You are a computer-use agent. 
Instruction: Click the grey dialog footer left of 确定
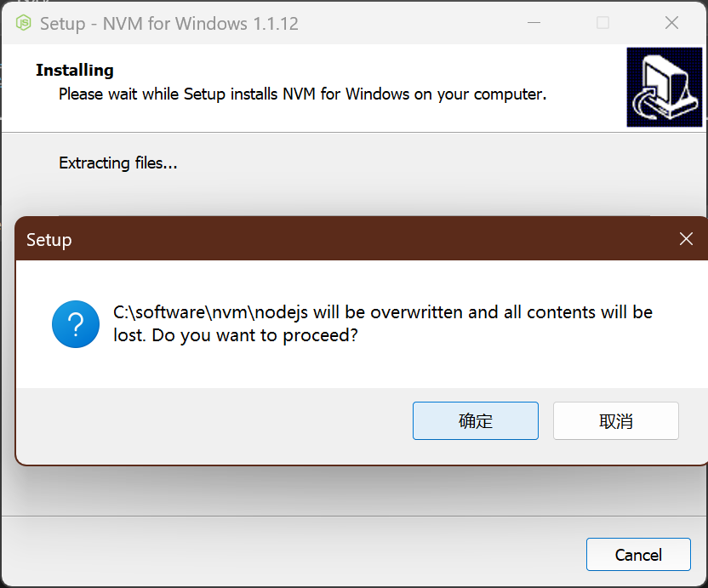213,420
